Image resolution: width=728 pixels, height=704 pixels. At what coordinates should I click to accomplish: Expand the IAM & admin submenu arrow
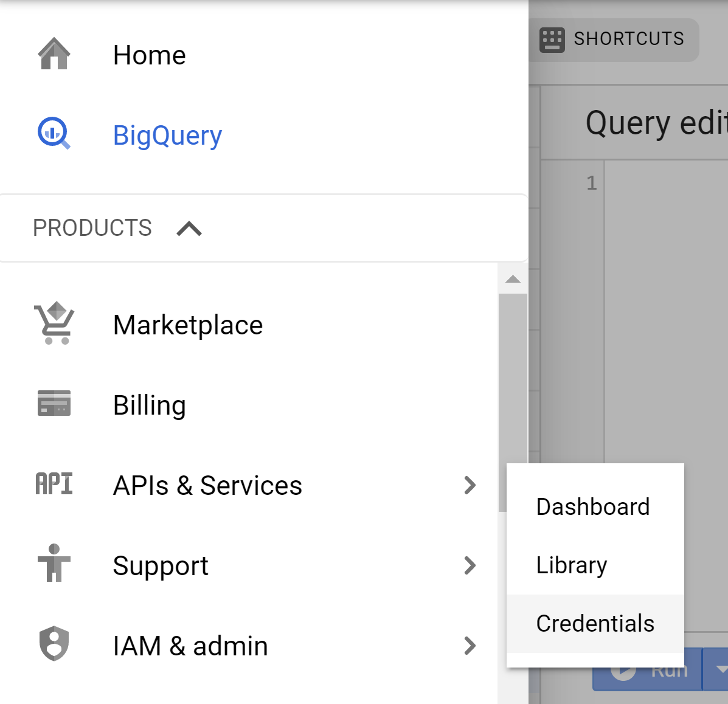[470, 646]
